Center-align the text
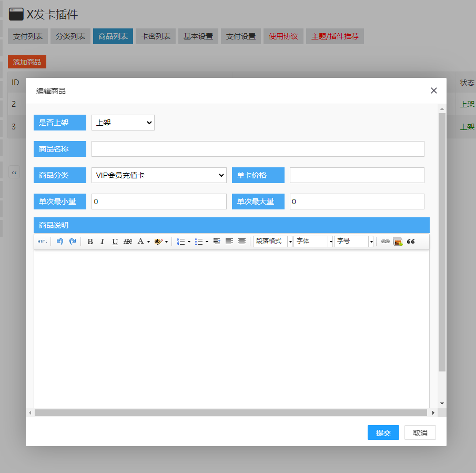Viewport: 476px width, 473px height. [242, 241]
